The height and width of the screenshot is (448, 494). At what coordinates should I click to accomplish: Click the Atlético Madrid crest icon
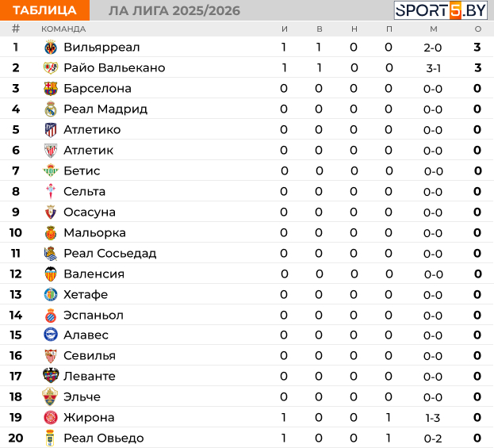coord(51,130)
